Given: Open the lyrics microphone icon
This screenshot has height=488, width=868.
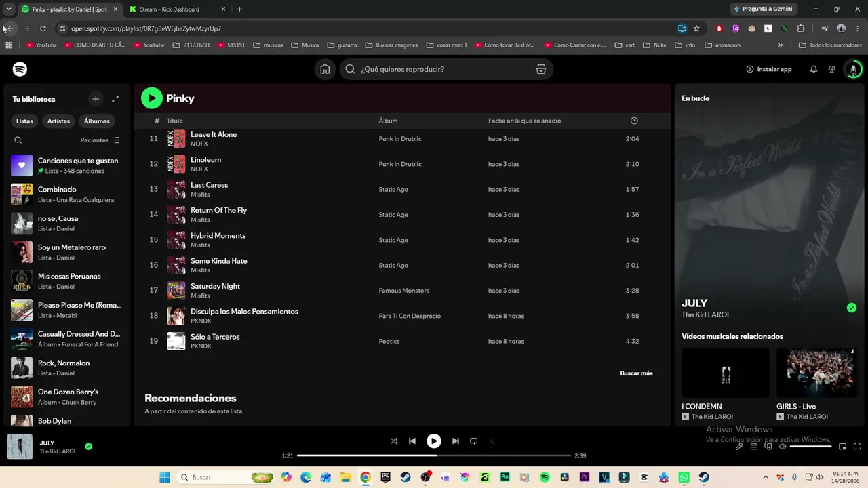Looking at the screenshot, I should click(x=739, y=447).
